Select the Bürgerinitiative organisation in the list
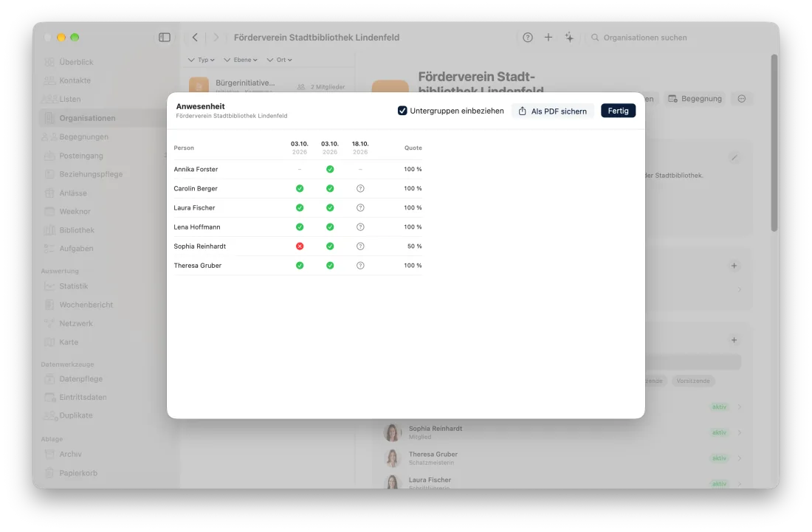 [267, 86]
